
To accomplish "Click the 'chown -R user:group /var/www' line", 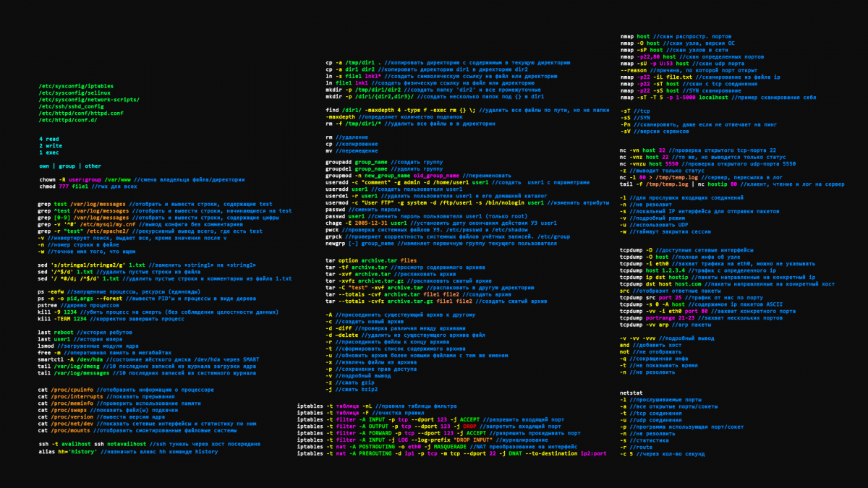I will pos(142,179).
